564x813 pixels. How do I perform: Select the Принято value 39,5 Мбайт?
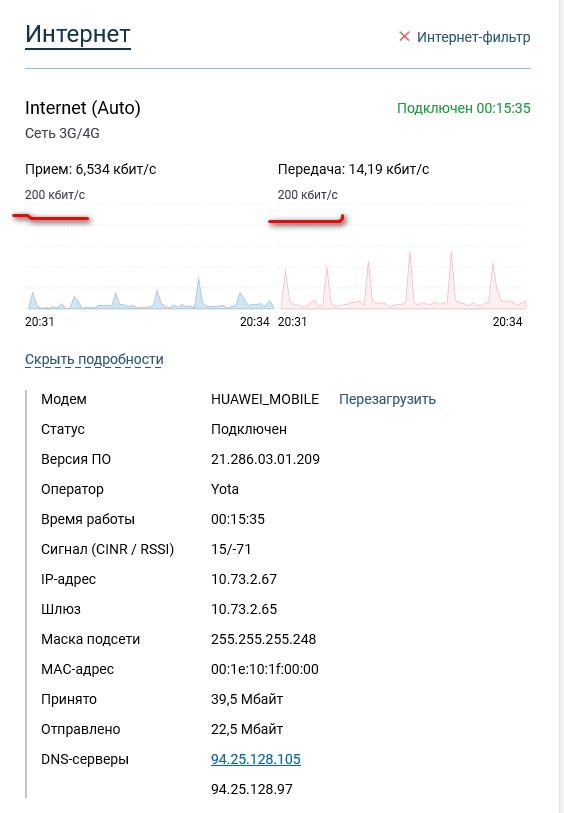[247, 699]
